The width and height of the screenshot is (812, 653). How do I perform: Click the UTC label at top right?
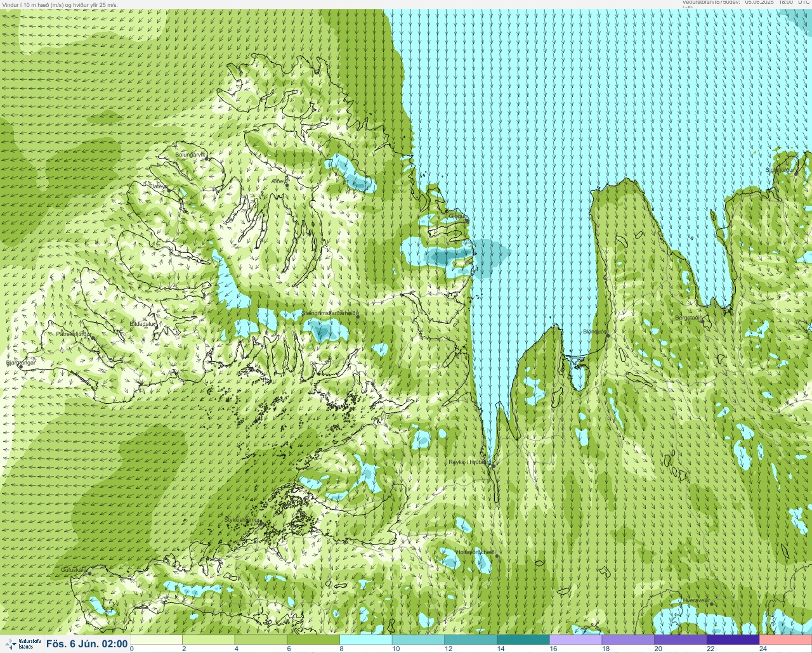[803, 3]
